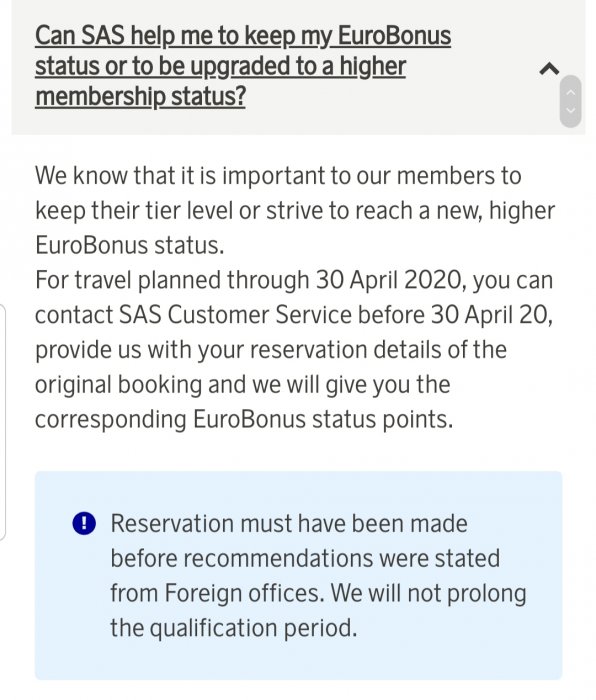Click the 'provide us with your reservation details' line
Viewport: 596px width, 700px height.
[271, 350]
